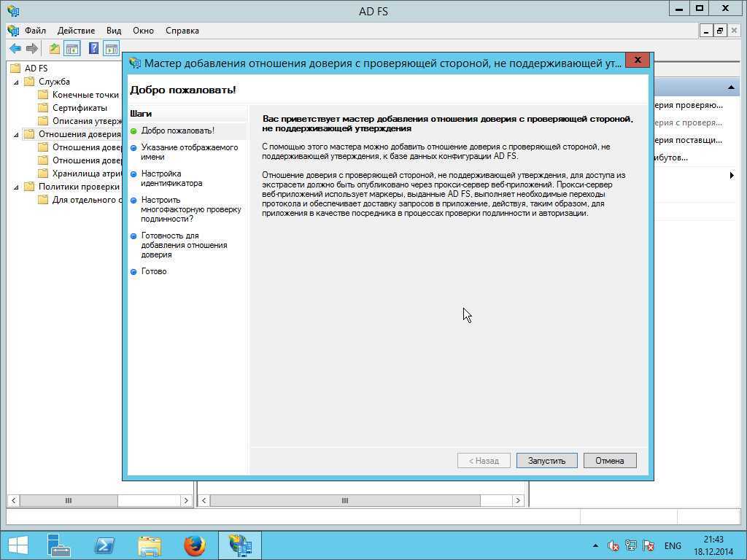Collapse the Служба tree node

[17, 82]
